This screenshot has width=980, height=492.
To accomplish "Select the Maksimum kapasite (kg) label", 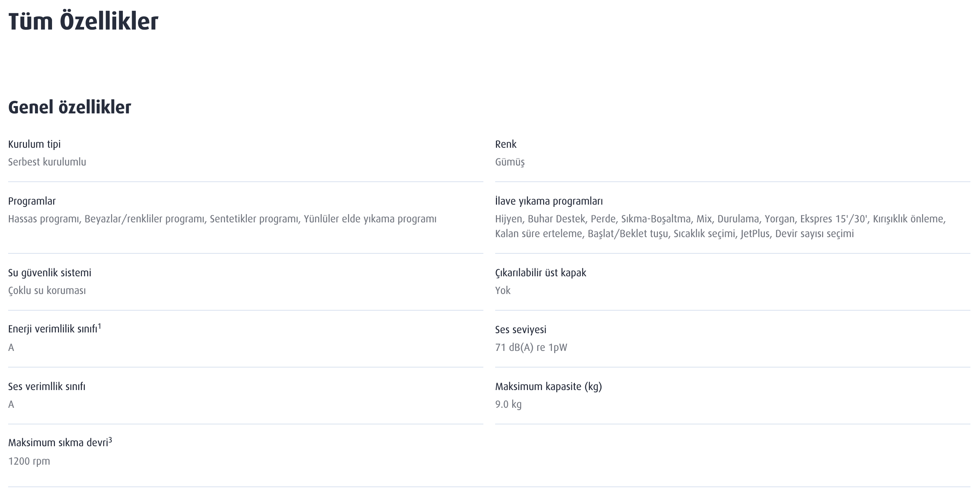I will click(x=548, y=386).
